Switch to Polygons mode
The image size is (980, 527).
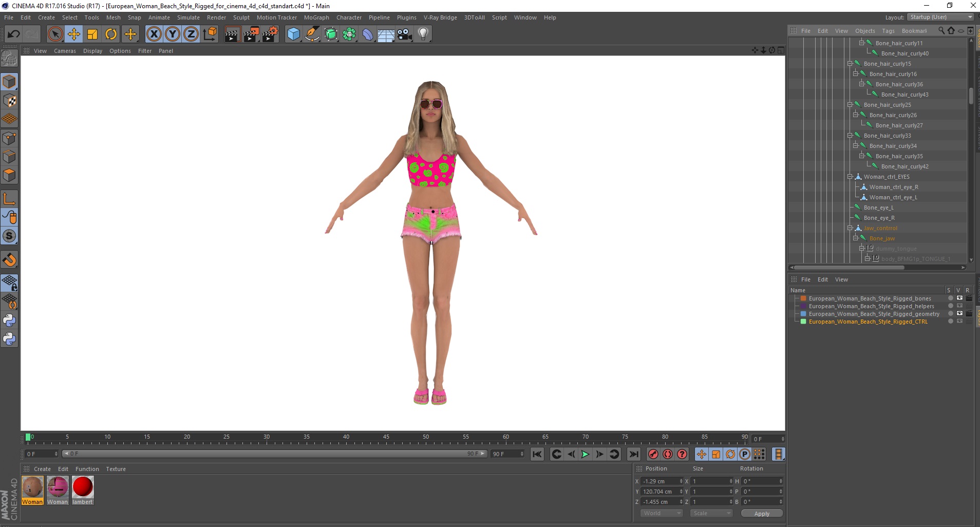click(9, 176)
